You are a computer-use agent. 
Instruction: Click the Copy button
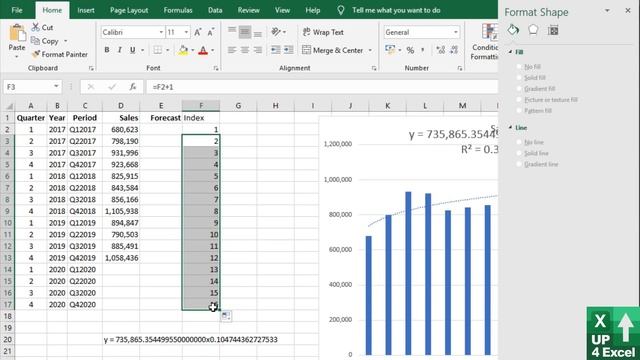tap(45, 41)
